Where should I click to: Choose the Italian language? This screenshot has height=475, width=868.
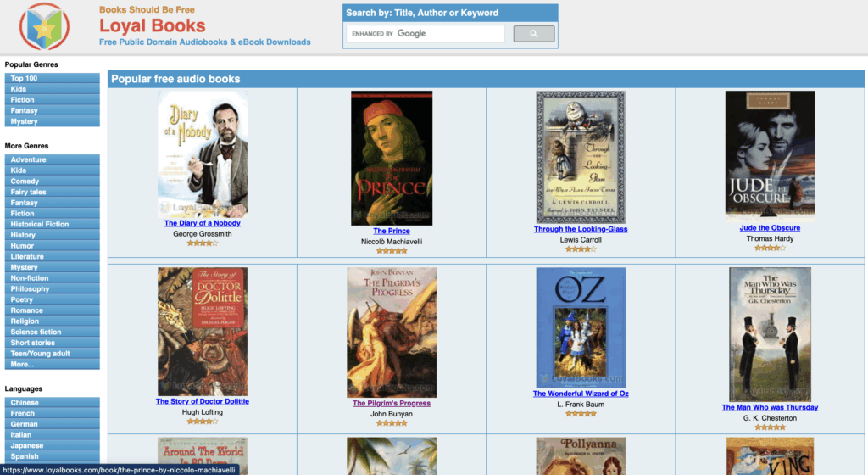[x=52, y=435]
